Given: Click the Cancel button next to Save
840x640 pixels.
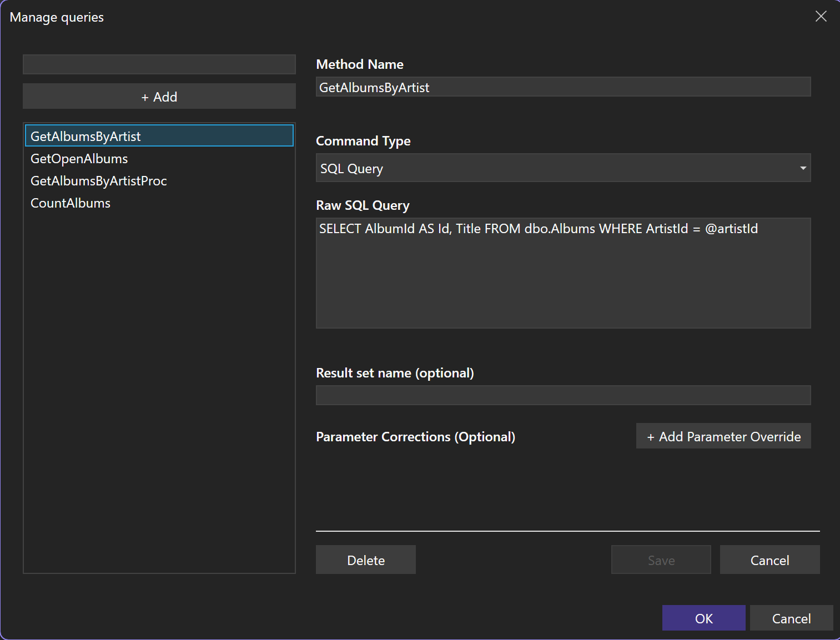Looking at the screenshot, I should click(x=769, y=560).
